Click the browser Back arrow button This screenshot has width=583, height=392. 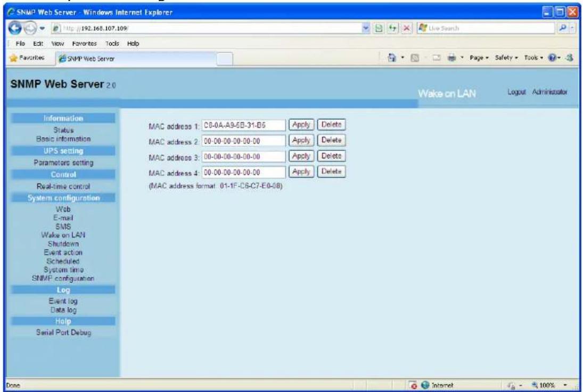pyautogui.click(x=15, y=28)
